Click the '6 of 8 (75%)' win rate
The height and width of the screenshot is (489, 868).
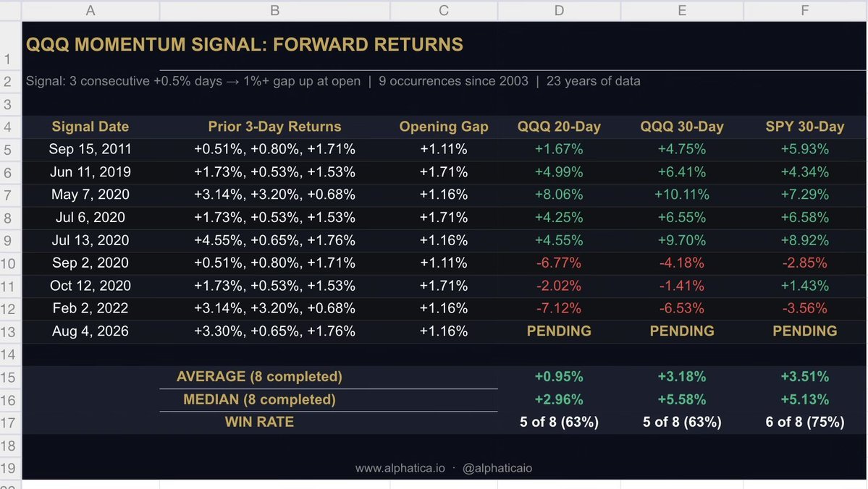coord(805,422)
